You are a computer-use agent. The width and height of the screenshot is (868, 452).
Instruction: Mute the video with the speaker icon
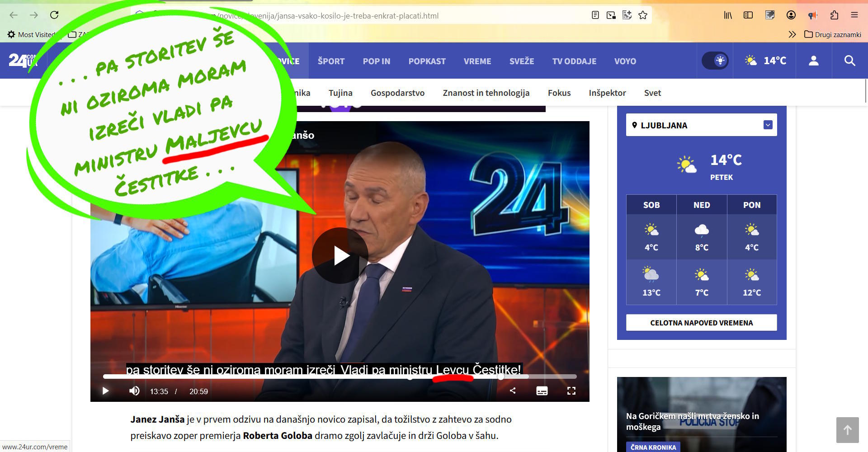coord(134,391)
